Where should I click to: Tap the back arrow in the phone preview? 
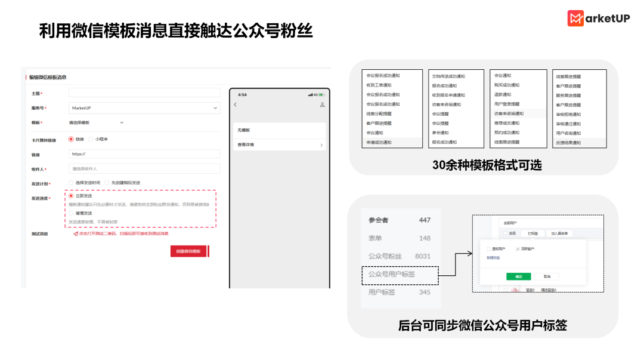[x=235, y=104]
